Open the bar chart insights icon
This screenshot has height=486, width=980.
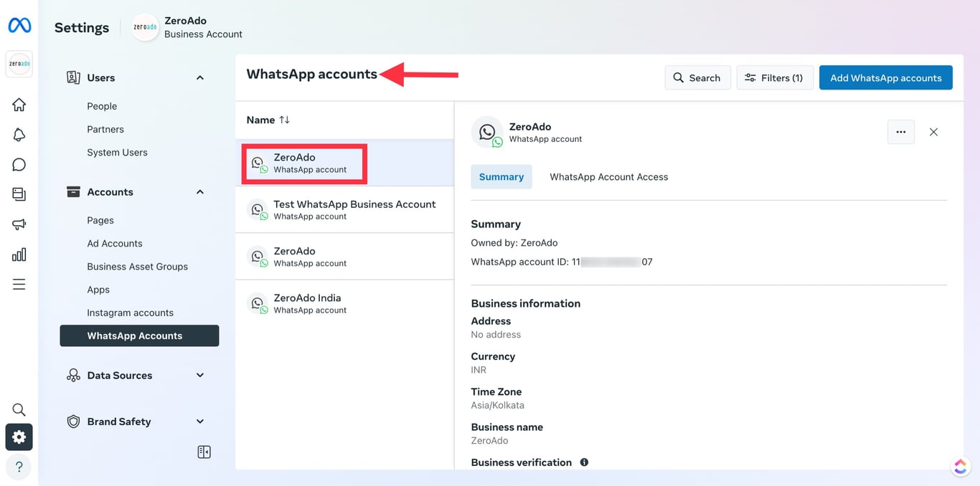click(x=19, y=254)
